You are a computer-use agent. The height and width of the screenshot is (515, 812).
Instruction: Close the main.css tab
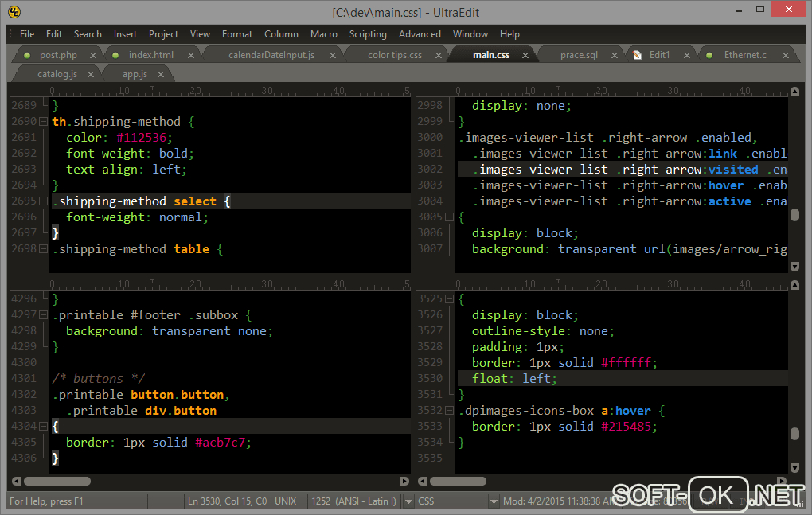(x=525, y=56)
